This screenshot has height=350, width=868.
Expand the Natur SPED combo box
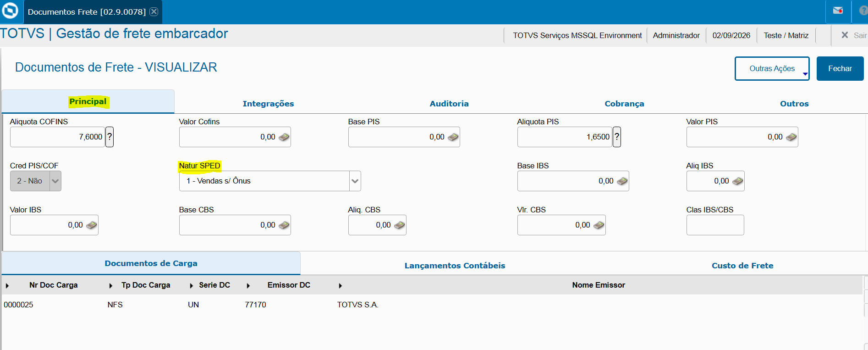[355, 181]
